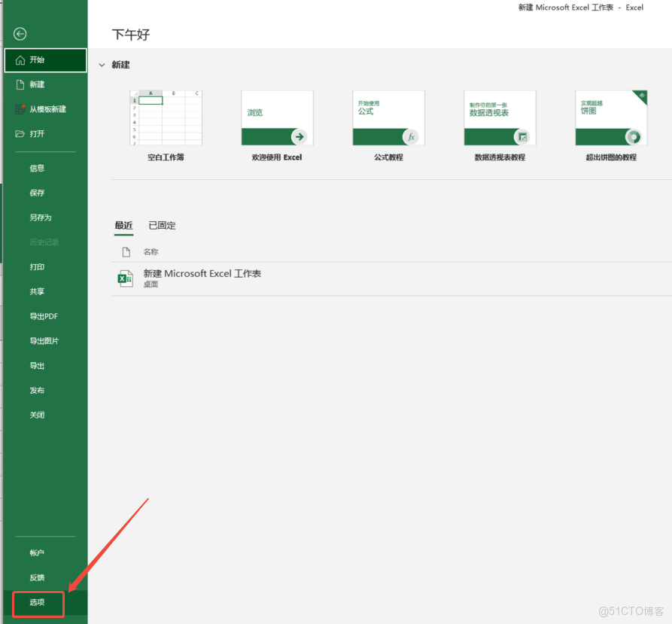Open the 开始 home menu item
This screenshot has height=624, width=672.
[45, 60]
